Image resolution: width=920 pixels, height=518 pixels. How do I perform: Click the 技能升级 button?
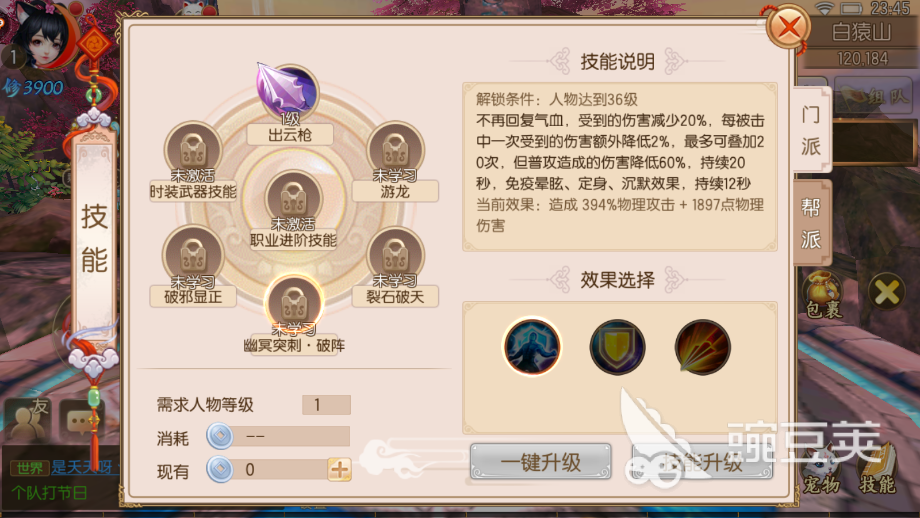coord(702,462)
